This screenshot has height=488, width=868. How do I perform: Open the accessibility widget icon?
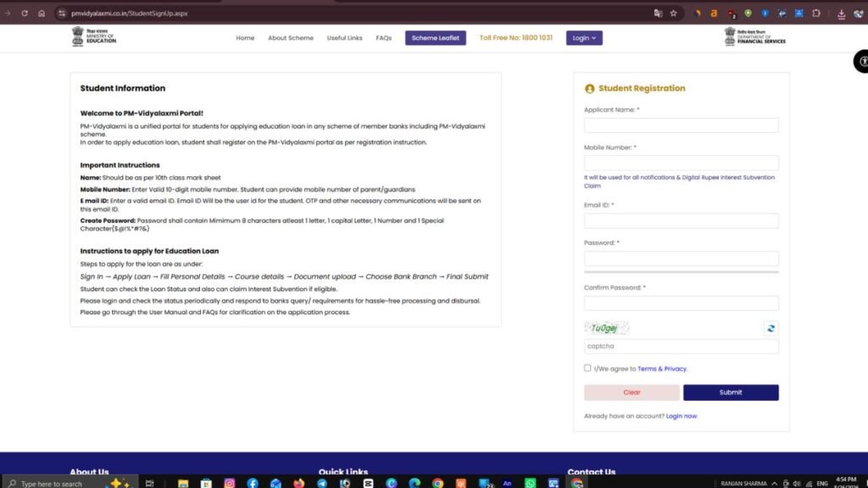click(861, 61)
